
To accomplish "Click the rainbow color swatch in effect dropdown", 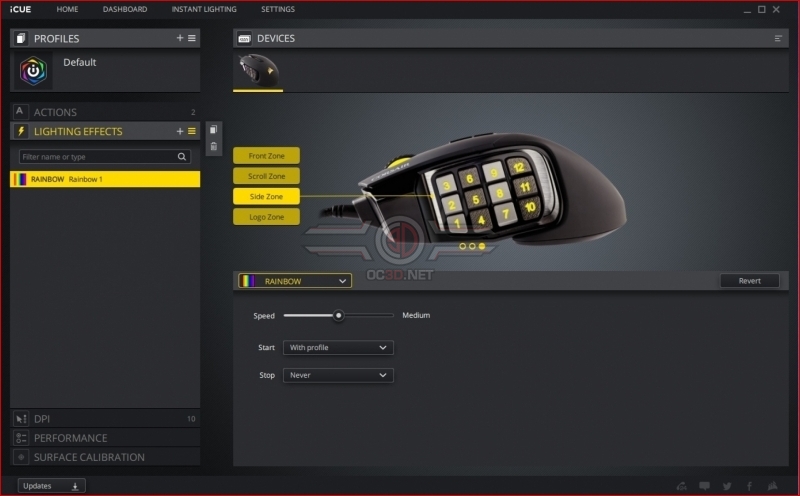I will (248, 281).
